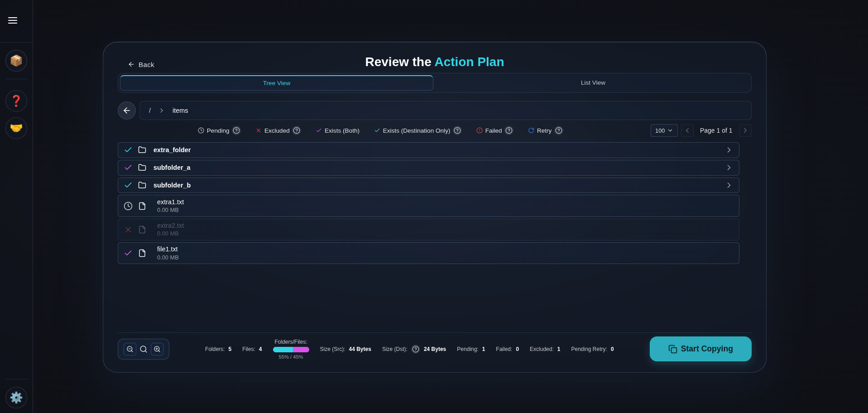This screenshot has height=413, width=868.
Task: Expand the extra_folder row
Action: pyautogui.click(x=729, y=150)
